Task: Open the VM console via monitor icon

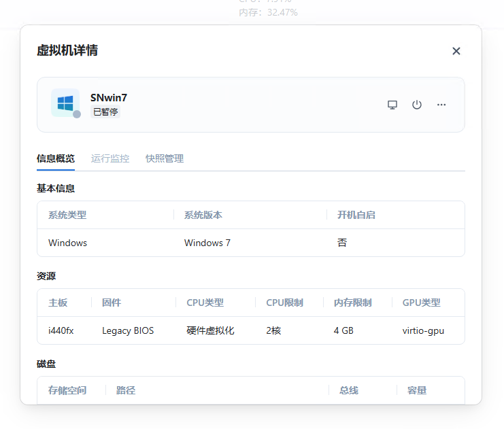Action: pyautogui.click(x=392, y=105)
